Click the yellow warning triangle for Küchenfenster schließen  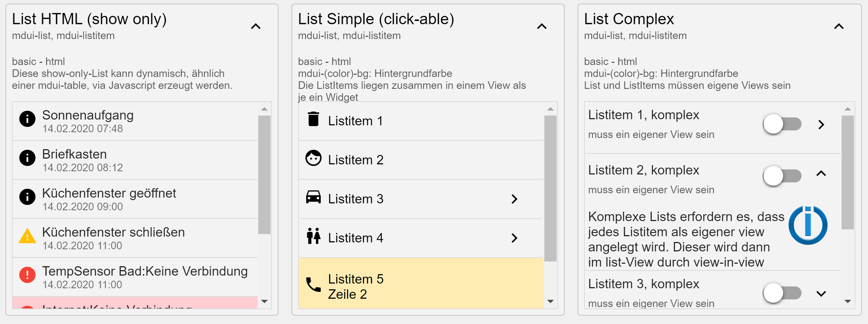coord(27,236)
